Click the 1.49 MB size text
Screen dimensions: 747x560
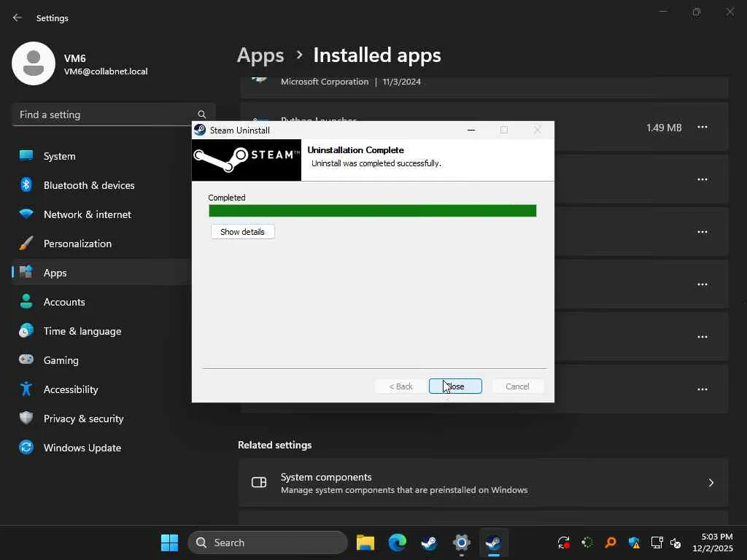click(664, 128)
